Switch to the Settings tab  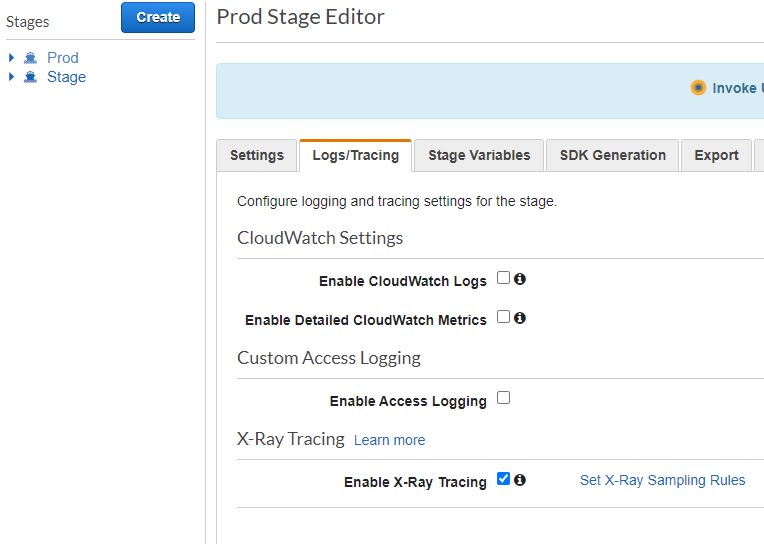[257, 155]
